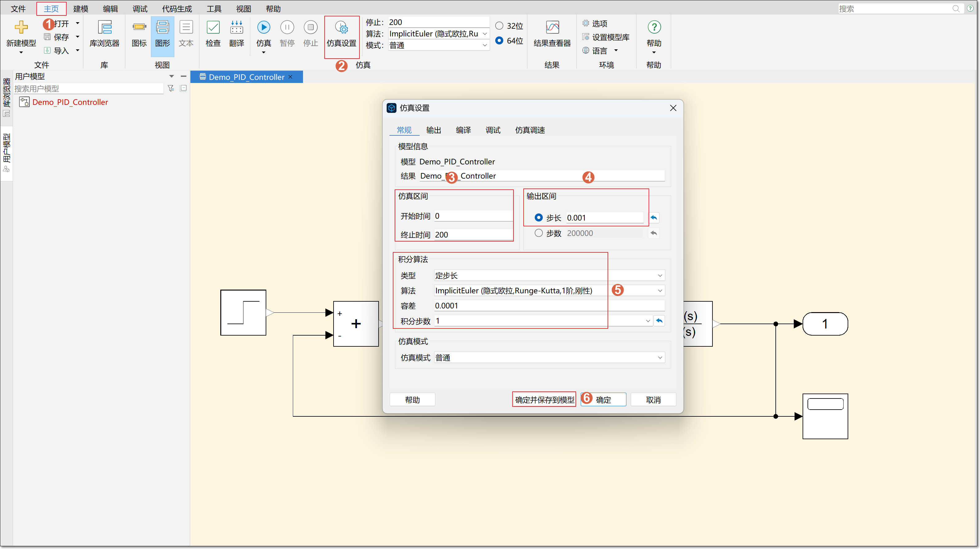Click the 取消 button

click(x=653, y=400)
